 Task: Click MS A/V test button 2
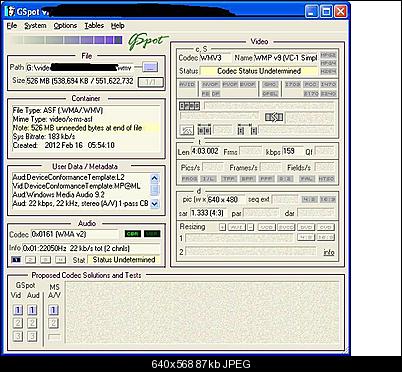(53, 323)
